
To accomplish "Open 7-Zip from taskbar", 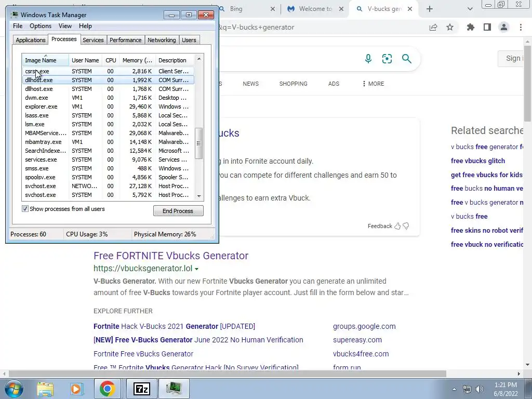I will 142,389.
